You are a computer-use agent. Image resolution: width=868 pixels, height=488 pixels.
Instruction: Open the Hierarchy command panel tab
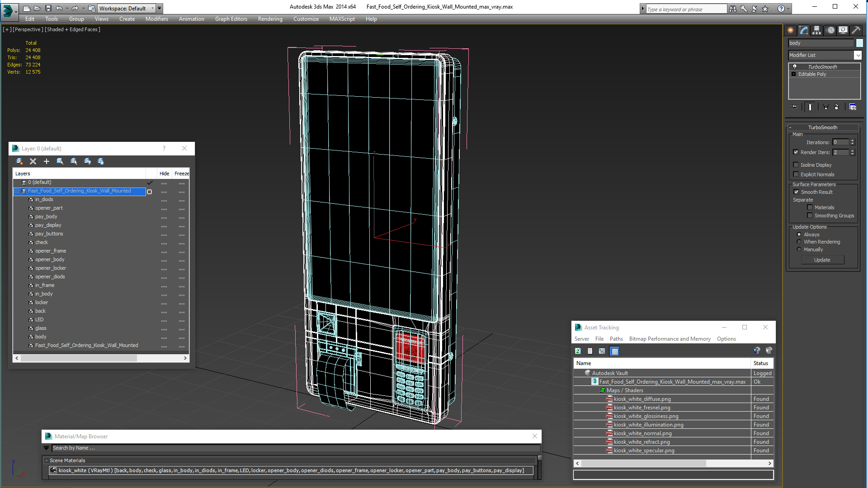point(816,30)
